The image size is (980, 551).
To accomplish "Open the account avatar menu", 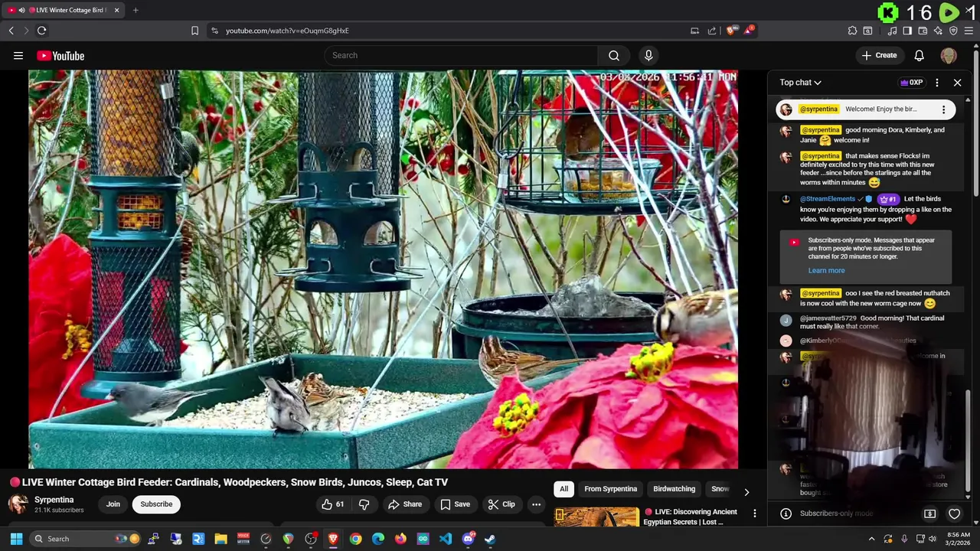I will coord(949,55).
